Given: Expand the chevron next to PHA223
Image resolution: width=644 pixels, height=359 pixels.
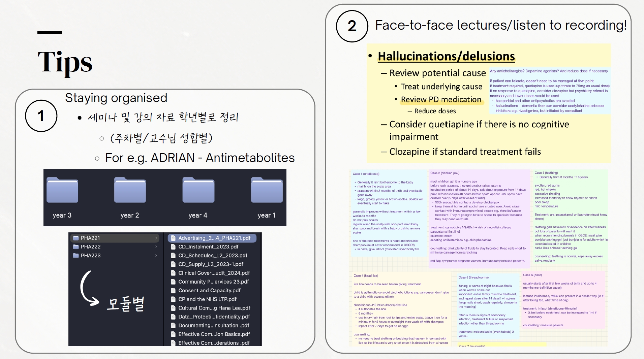Looking at the screenshot, I should tap(156, 255).
